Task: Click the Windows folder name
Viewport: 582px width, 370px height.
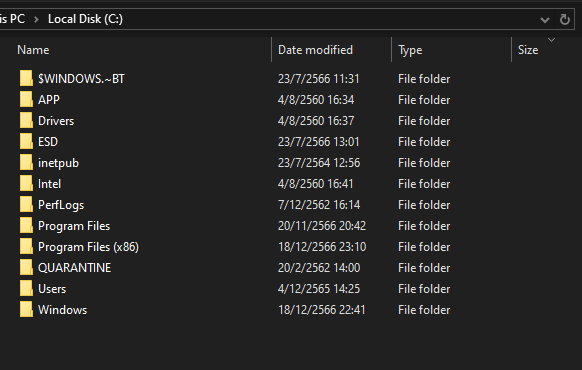Action: (62, 310)
